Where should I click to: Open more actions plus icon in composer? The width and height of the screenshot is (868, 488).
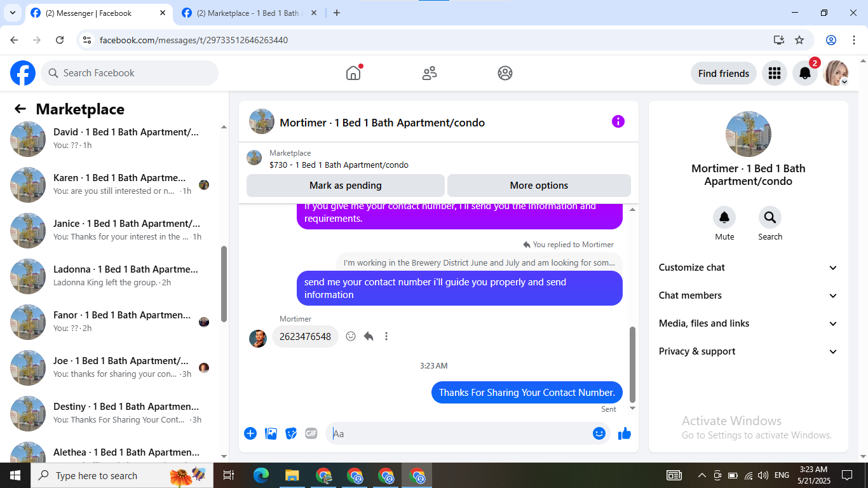250,433
